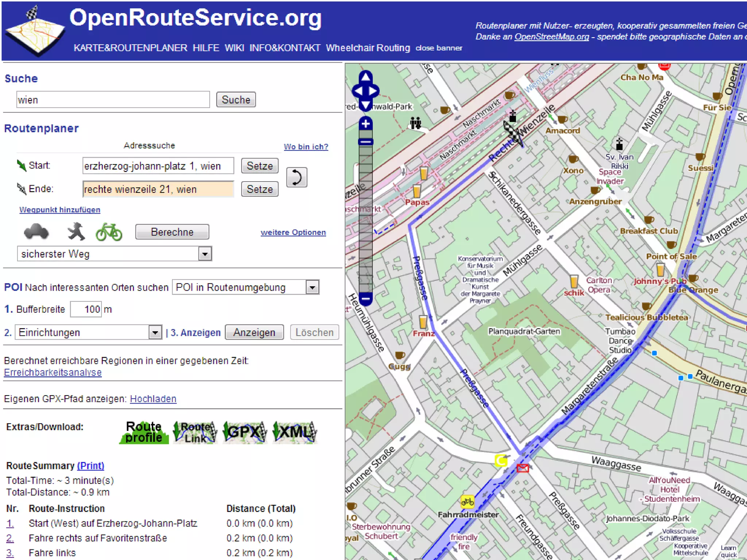This screenshot has height=560, width=747.
Task: Click the Suche button
Action: coord(236,100)
